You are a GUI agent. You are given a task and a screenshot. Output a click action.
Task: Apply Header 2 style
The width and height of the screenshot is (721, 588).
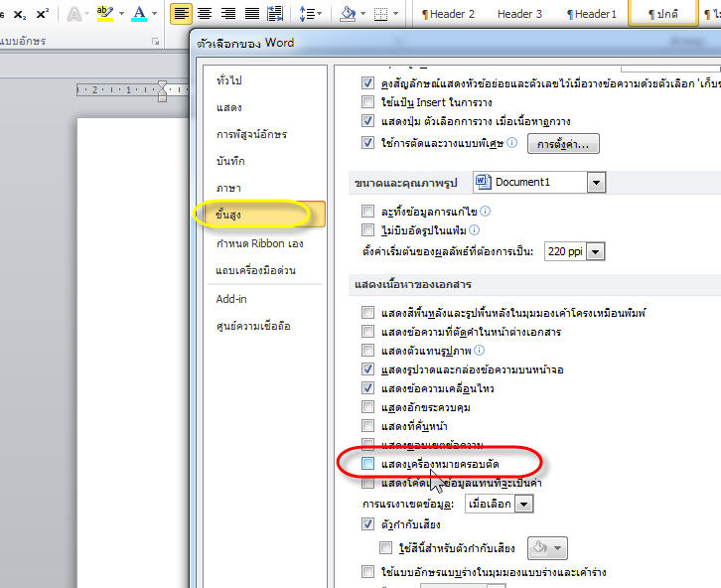point(448,14)
